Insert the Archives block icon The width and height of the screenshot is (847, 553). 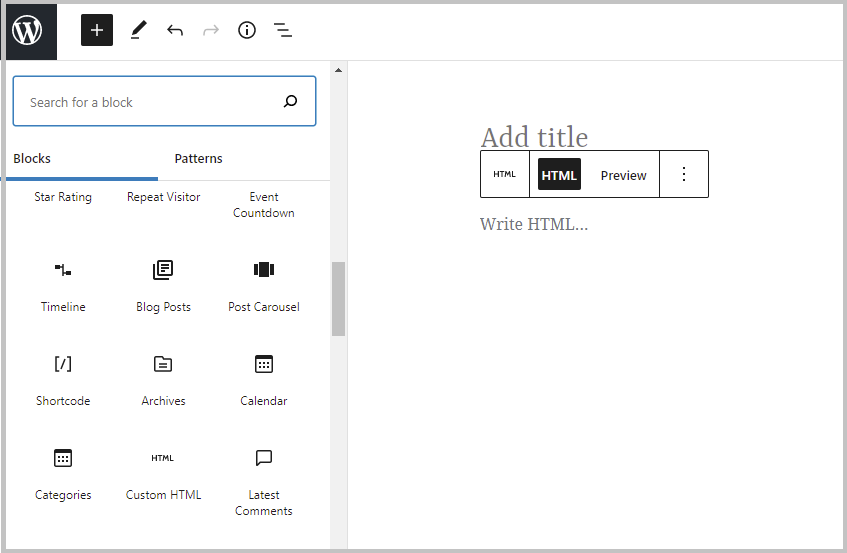(163, 364)
